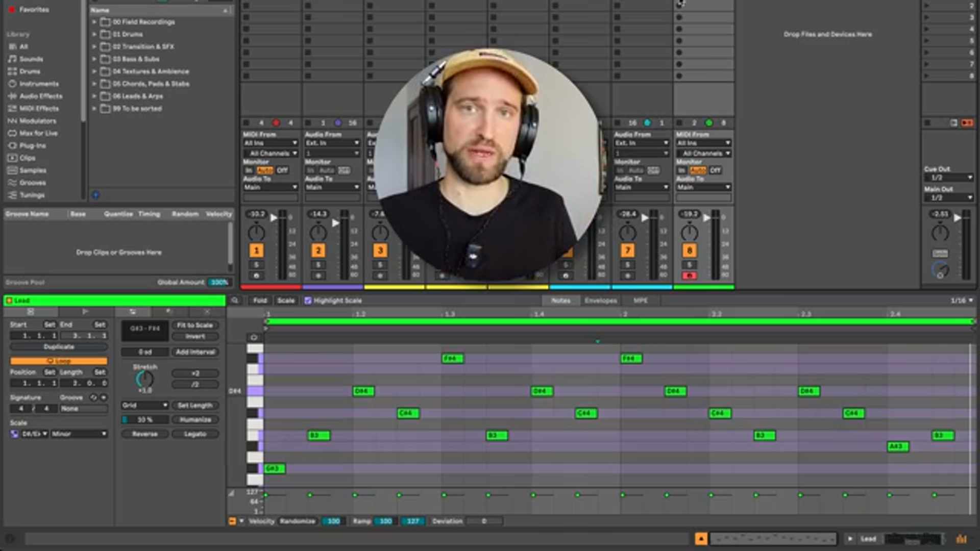Click the magnifier icon above the piano roll
Image resolution: width=980 pixels, height=551 pixels.
pos(235,300)
